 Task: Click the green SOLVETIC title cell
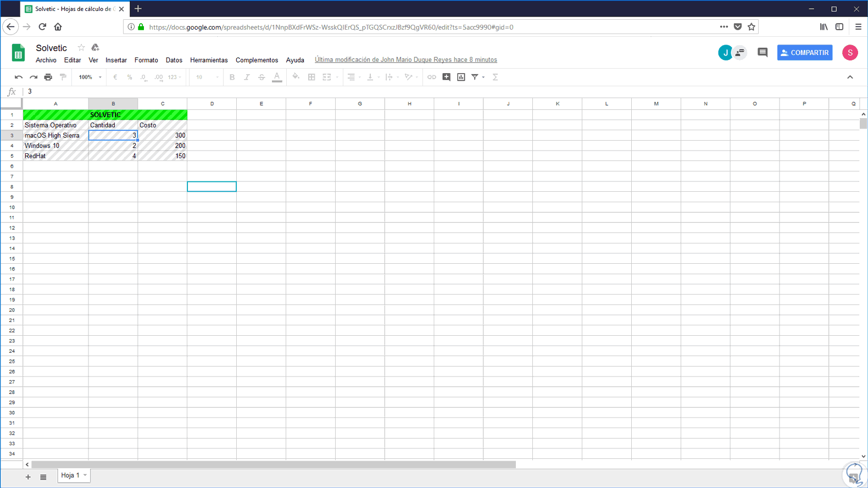tap(105, 115)
